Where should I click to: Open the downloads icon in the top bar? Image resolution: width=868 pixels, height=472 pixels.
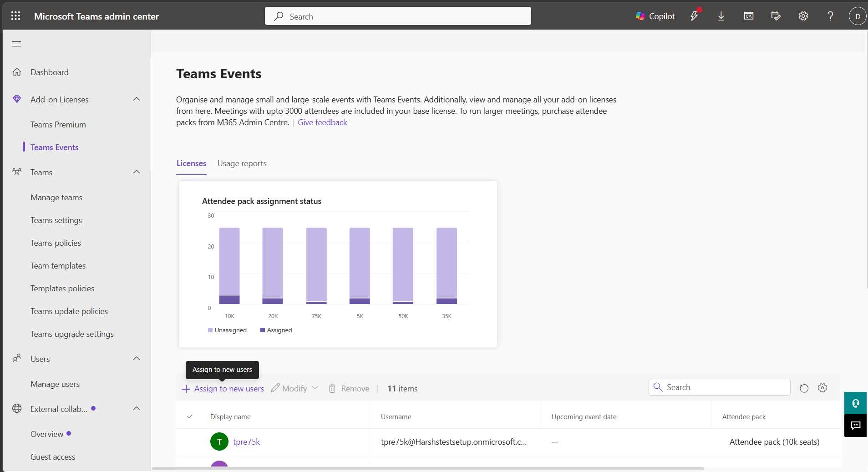click(x=721, y=16)
